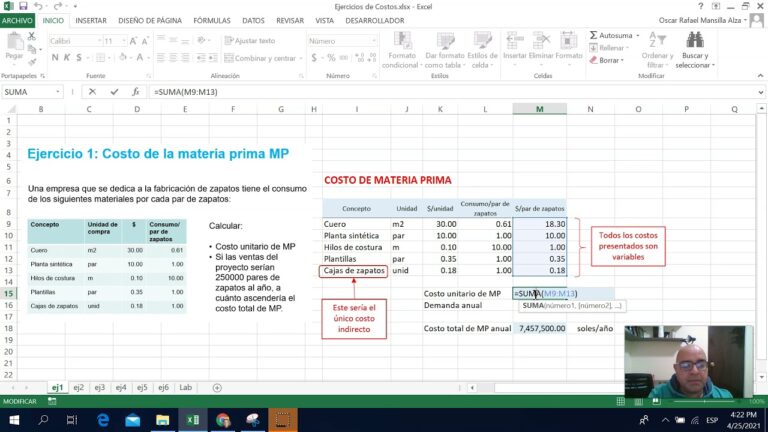768x432 pixels.
Task: Confirm the formula entry with the checkmark icon
Action: (x=114, y=92)
